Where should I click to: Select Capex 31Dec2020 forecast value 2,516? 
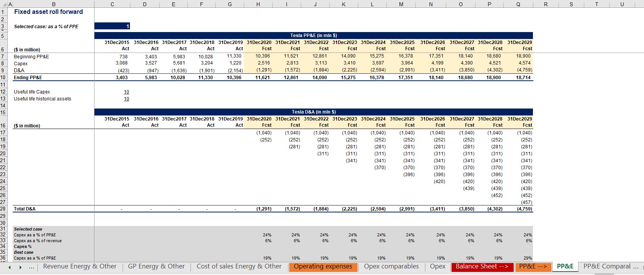point(264,63)
